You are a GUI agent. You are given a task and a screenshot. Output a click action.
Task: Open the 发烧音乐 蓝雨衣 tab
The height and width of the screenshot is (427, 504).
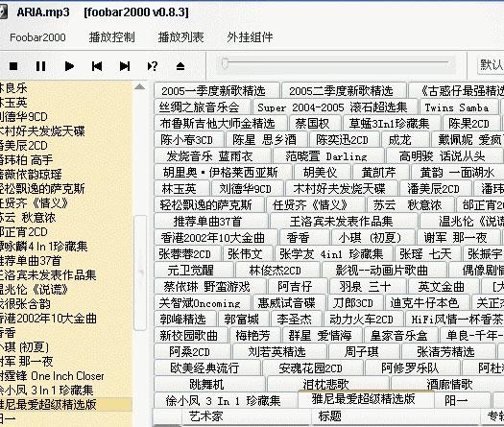pyautogui.click(x=213, y=156)
